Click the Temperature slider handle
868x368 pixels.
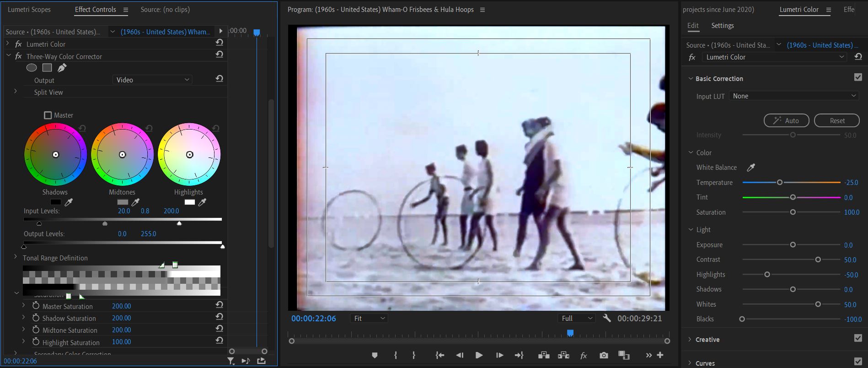point(780,182)
